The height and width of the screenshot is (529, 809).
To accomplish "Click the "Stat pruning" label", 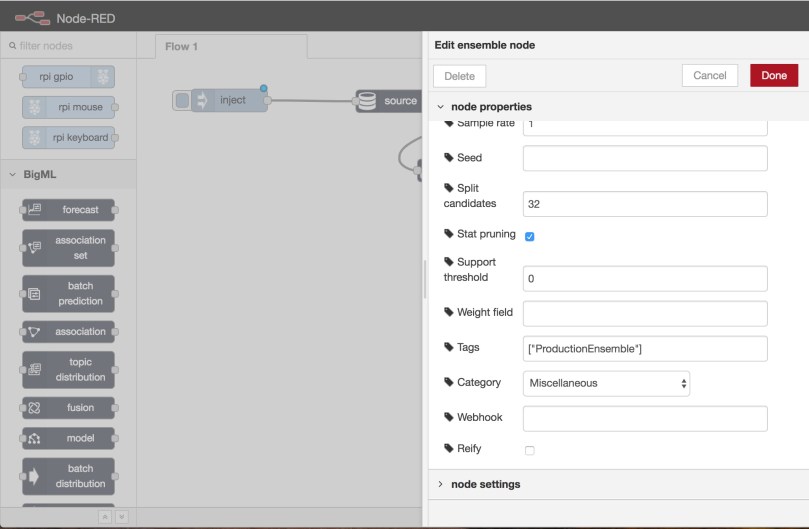I will click(486, 234).
